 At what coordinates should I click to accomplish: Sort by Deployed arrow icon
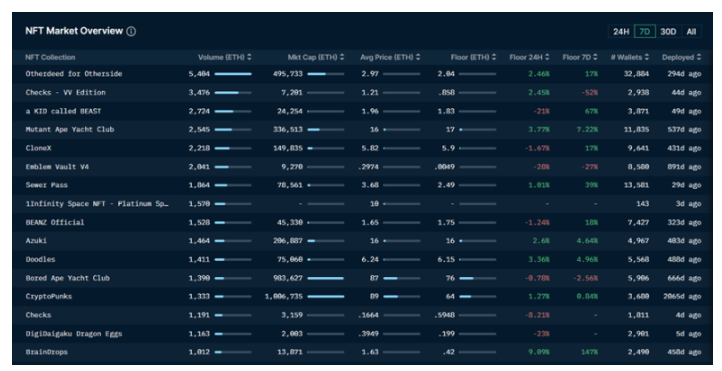click(x=699, y=57)
